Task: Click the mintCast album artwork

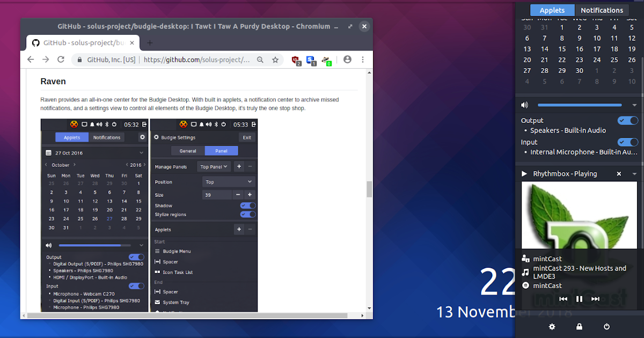Action: (x=579, y=215)
